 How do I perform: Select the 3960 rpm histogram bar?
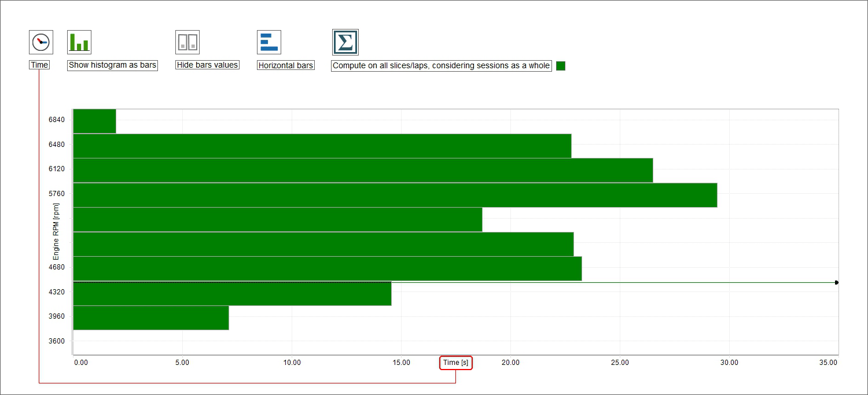[x=150, y=318]
